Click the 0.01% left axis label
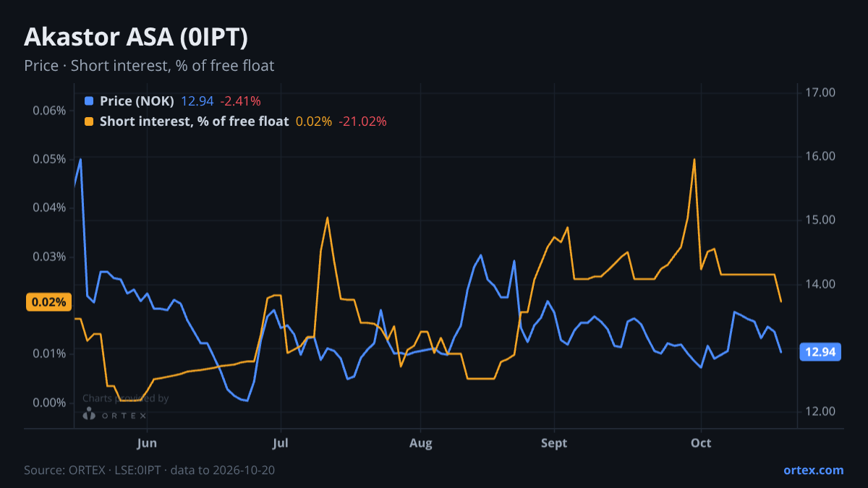The width and height of the screenshot is (868, 488). pyautogui.click(x=49, y=354)
